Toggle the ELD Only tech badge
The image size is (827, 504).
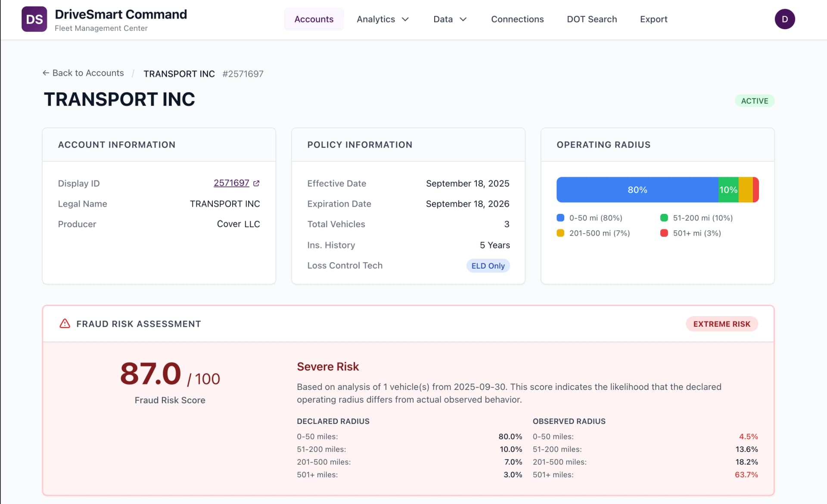(x=488, y=266)
